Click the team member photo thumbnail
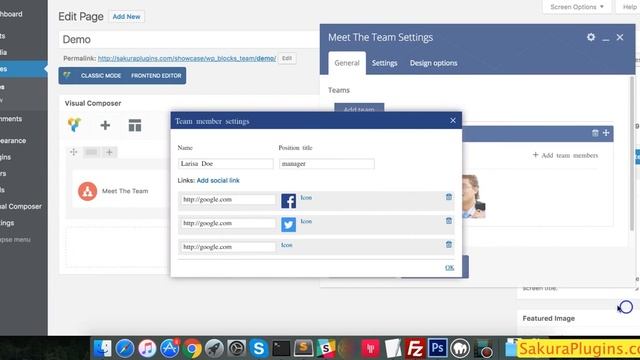 click(x=473, y=196)
